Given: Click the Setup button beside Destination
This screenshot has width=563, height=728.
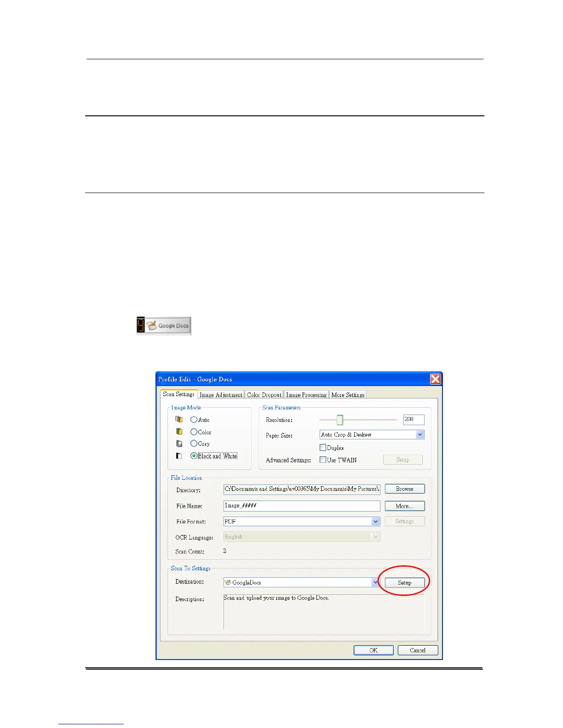Looking at the screenshot, I should [405, 582].
